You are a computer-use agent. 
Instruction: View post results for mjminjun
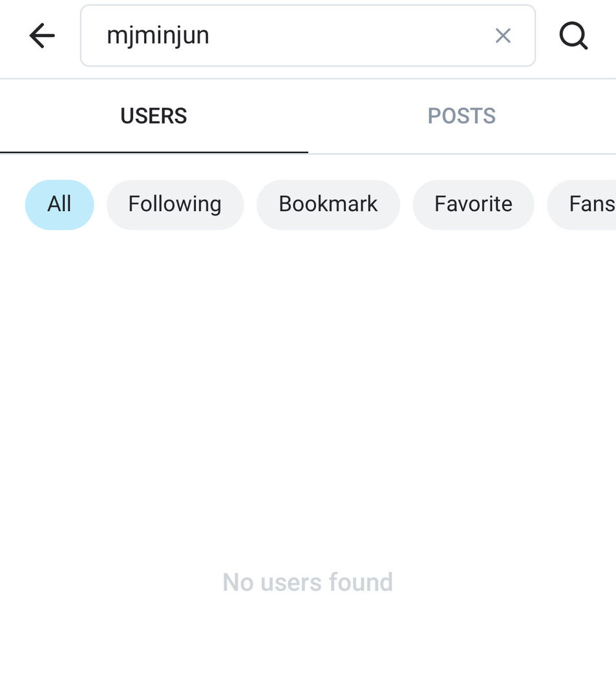[462, 116]
